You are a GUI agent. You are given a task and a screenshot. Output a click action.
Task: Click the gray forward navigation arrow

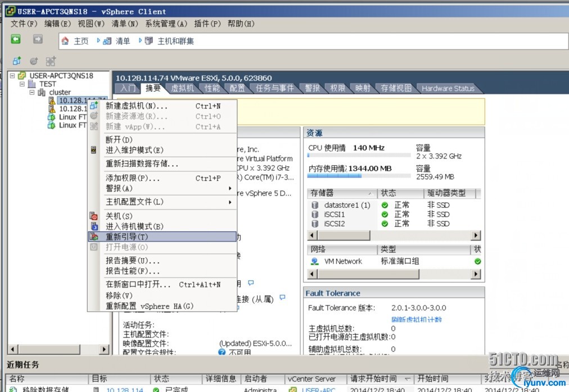coord(38,39)
